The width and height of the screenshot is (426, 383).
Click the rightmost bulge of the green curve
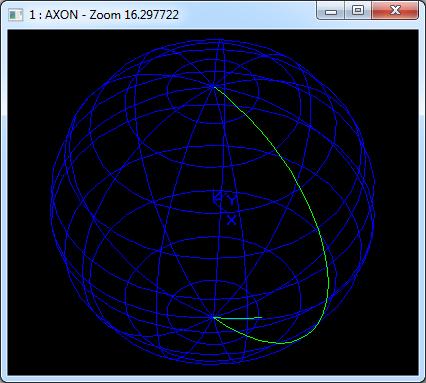point(328,277)
